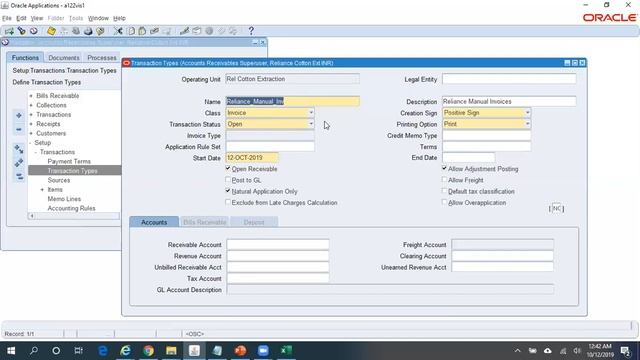Click the Find flashlight toolbar icon
Viewport: 640px width, 360px height.
pos(21,31)
